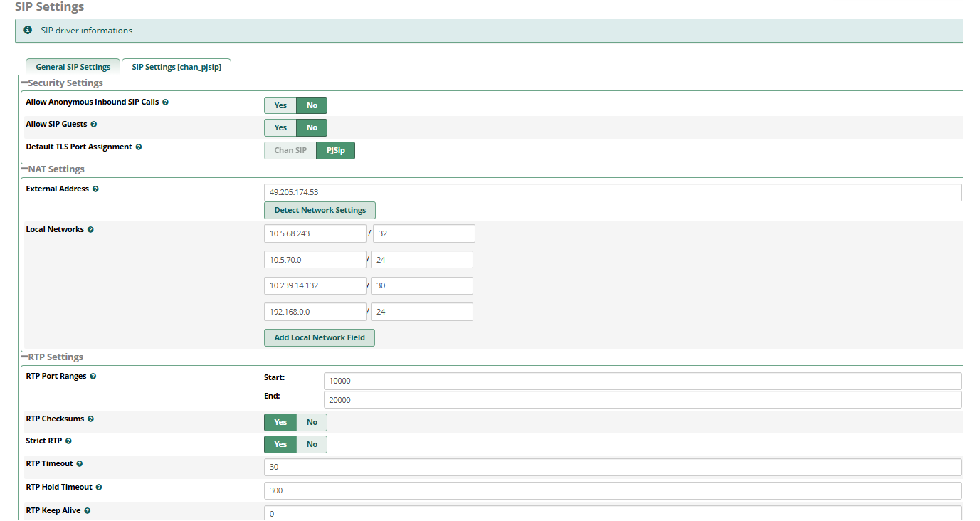Set Strict RTP to No
This screenshot has height=521, width=980.
[x=312, y=444]
